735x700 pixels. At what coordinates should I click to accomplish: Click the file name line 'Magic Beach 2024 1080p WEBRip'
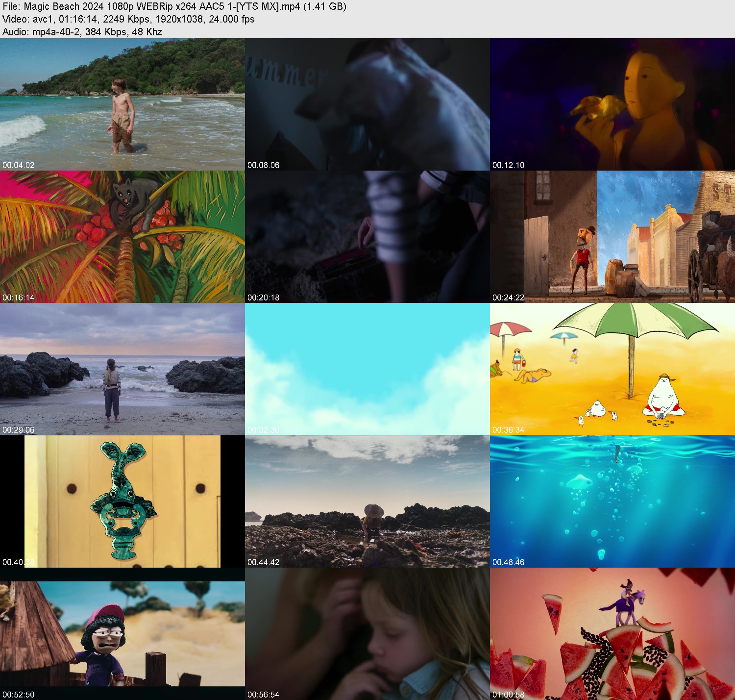tap(174, 6)
